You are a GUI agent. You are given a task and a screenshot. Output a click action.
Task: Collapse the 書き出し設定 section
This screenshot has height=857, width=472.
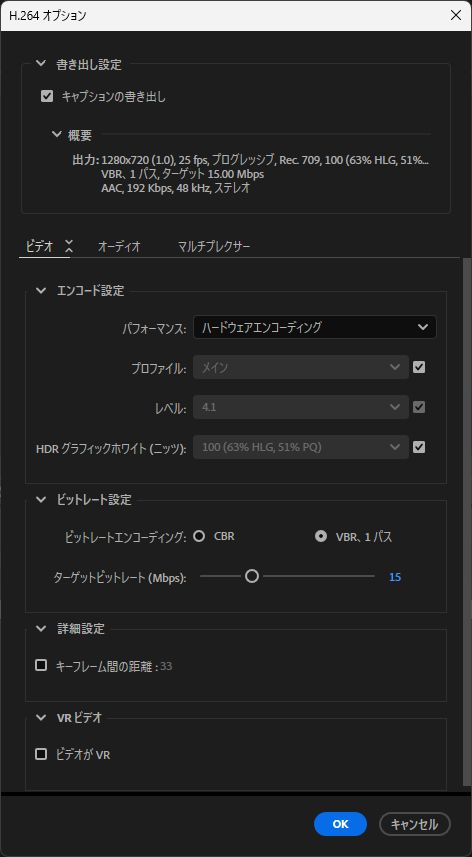click(x=40, y=64)
